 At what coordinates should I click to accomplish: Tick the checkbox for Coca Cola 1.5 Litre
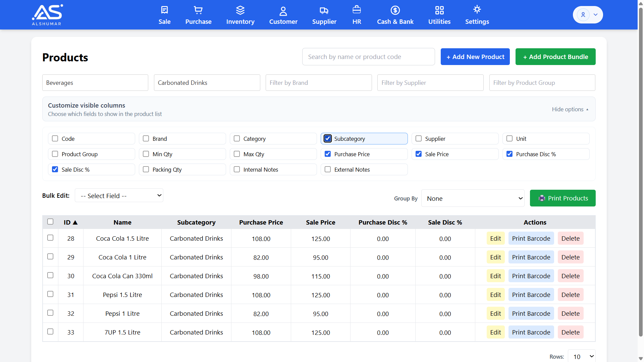point(50,238)
